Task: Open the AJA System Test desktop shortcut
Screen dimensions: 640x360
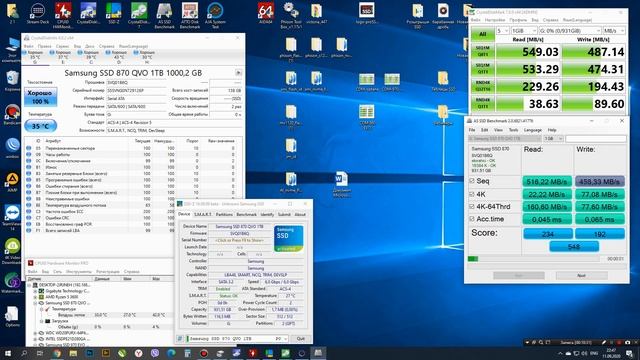Action: [215, 15]
